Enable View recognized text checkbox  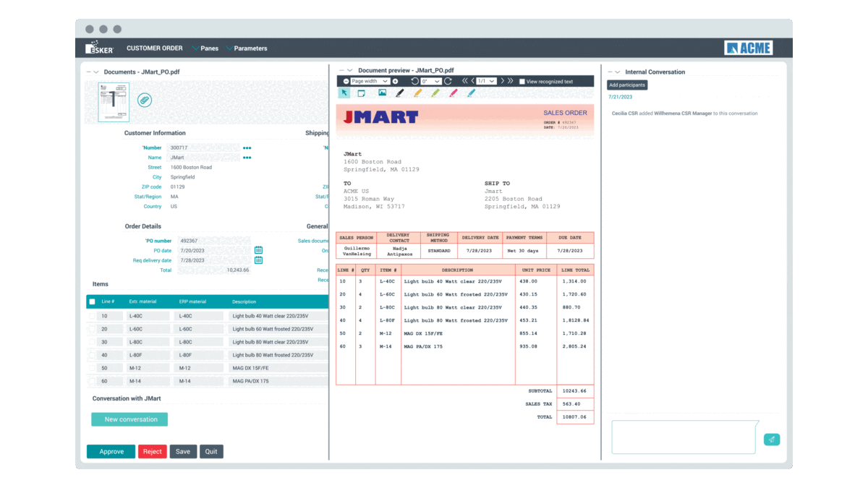tap(522, 82)
